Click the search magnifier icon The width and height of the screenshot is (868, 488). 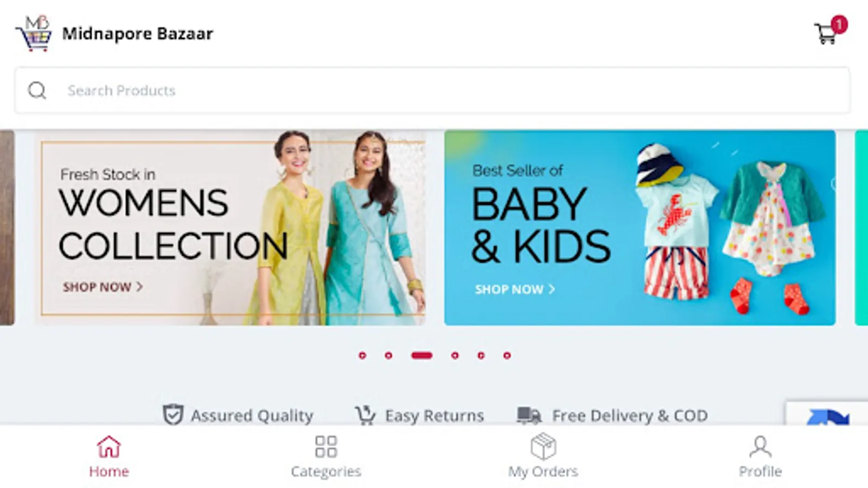(37, 91)
